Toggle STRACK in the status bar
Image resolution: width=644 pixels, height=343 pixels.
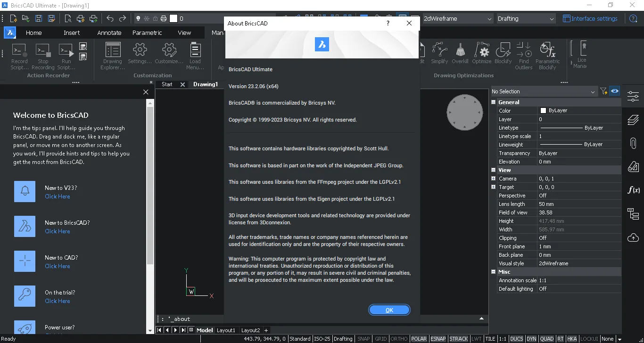459,339
